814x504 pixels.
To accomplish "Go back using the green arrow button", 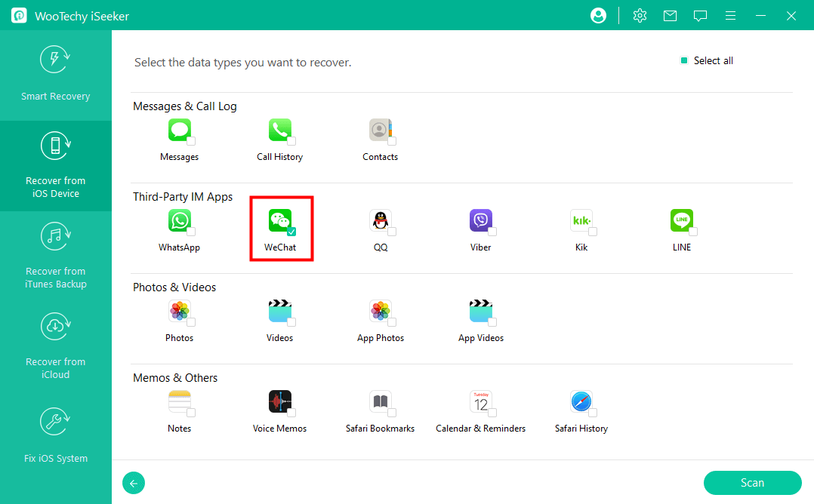I will point(134,483).
